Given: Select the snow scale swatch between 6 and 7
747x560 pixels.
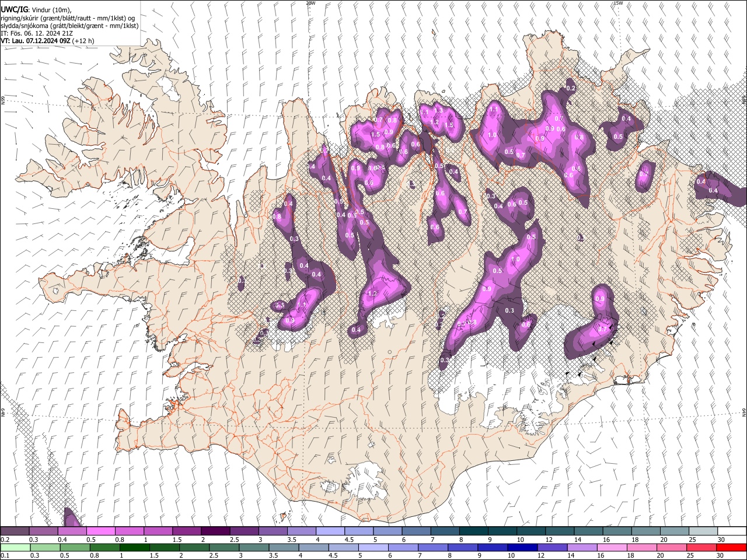Looking at the screenshot, I should (x=416, y=531).
